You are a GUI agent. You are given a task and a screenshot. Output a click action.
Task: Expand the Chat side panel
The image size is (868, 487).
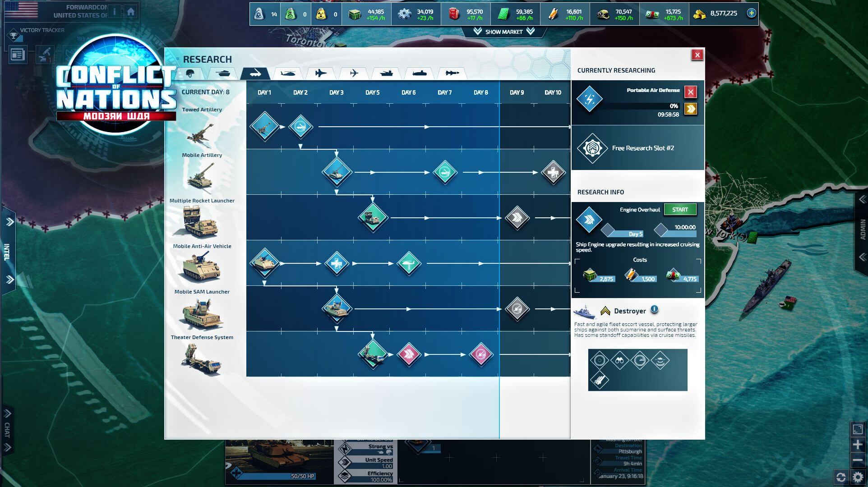point(7,430)
